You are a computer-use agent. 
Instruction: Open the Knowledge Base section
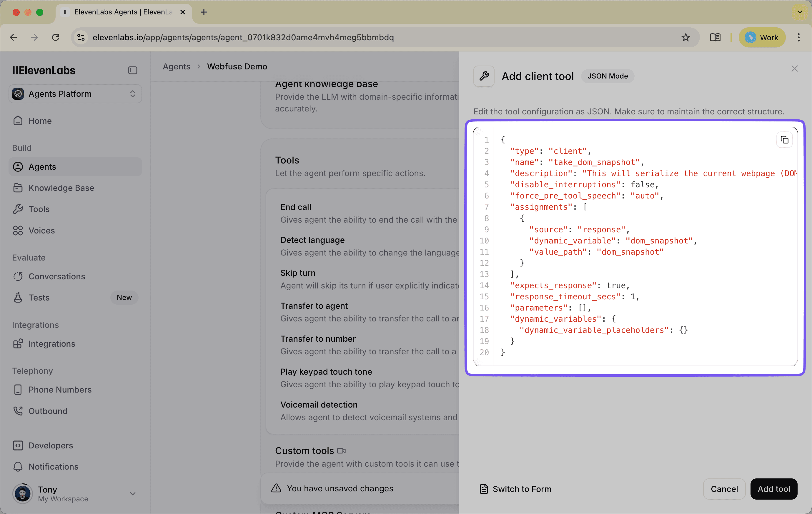click(x=61, y=188)
